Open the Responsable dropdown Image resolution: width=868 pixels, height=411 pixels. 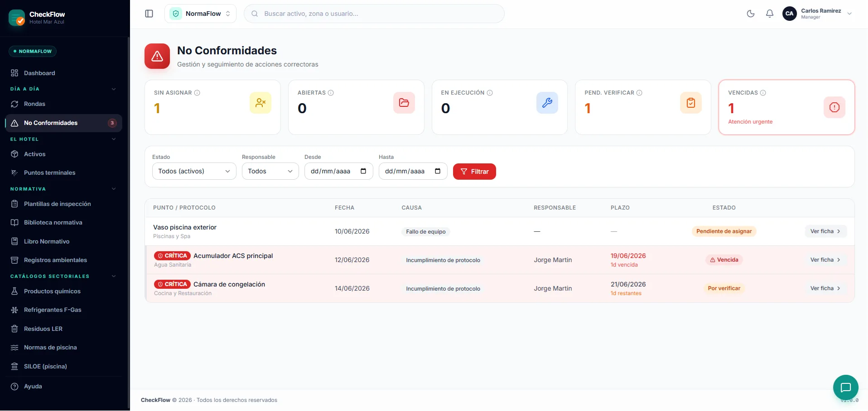click(270, 171)
